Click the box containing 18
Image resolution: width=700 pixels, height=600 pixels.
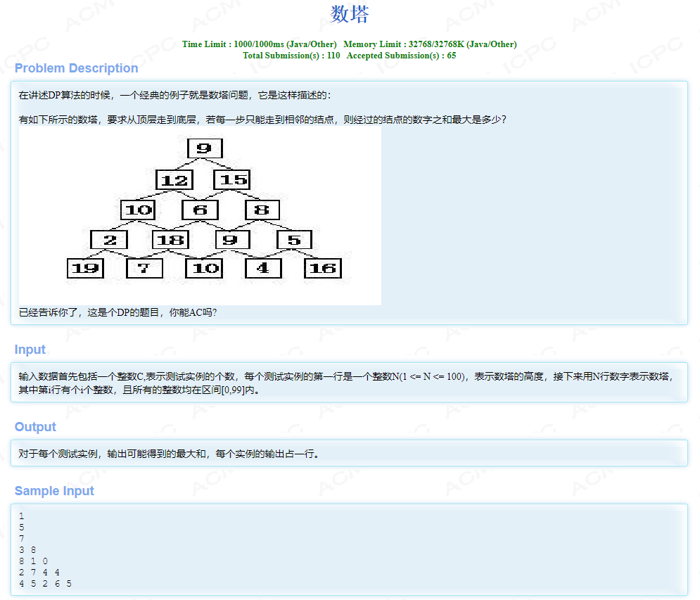(172, 239)
